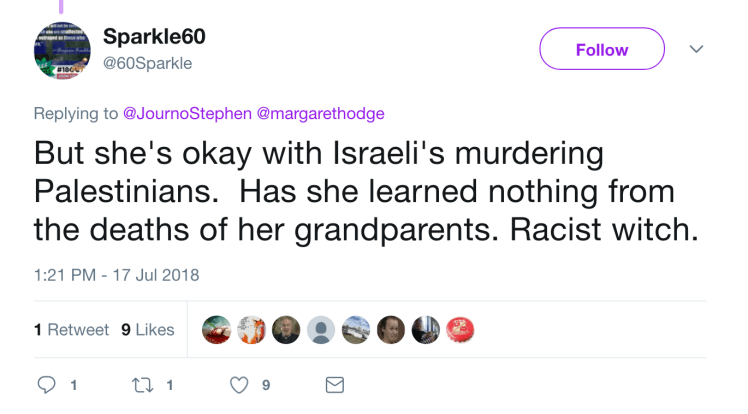Open the @60Sparkle handle link
Viewport: 748px width, 414px height.
point(147,63)
